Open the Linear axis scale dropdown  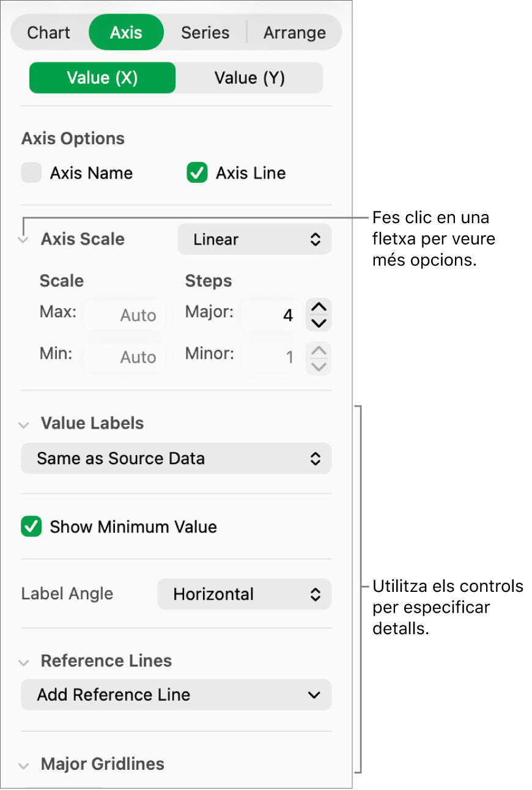coord(254,240)
